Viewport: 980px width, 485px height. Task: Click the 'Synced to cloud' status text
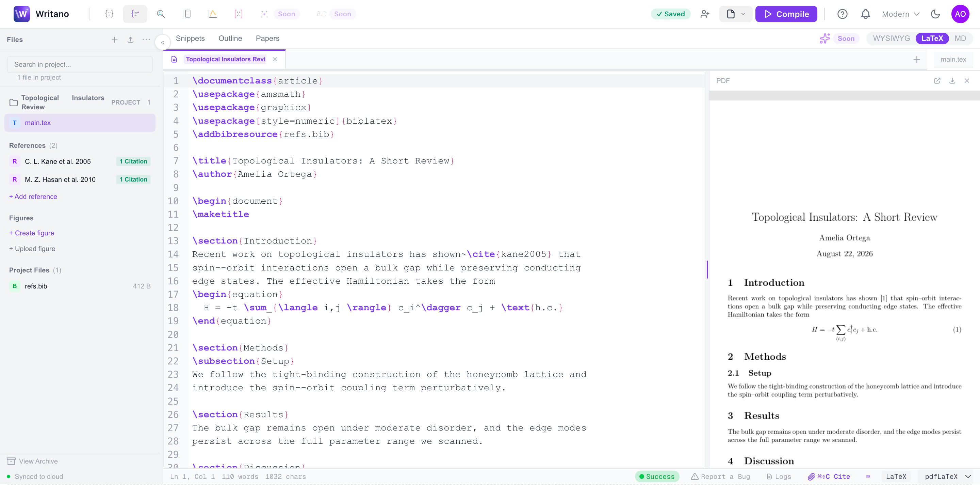point(39,476)
